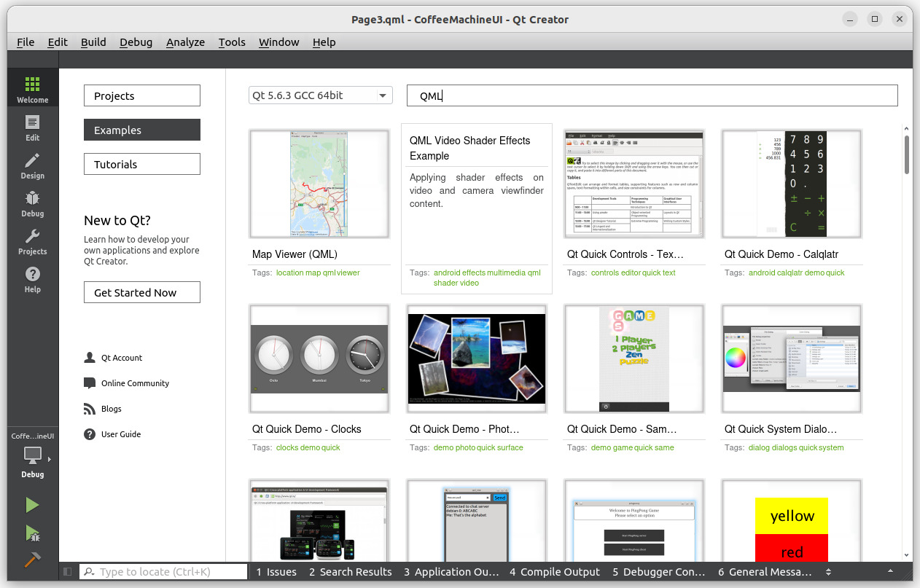Open the Qt 5.6.3 GCC 64bit dropdown

coord(321,95)
